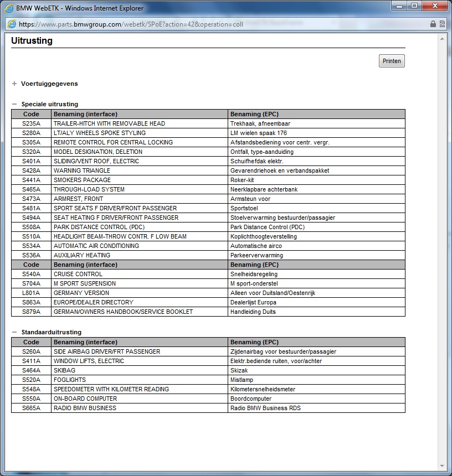Select code L801A cell
The image size is (452, 476).
click(31, 293)
